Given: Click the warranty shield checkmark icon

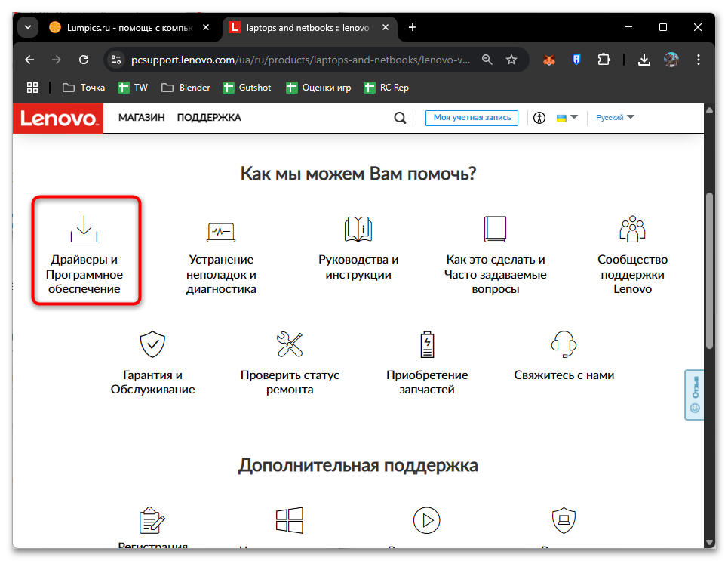Looking at the screenshot, I should click(x=152, y=344).
